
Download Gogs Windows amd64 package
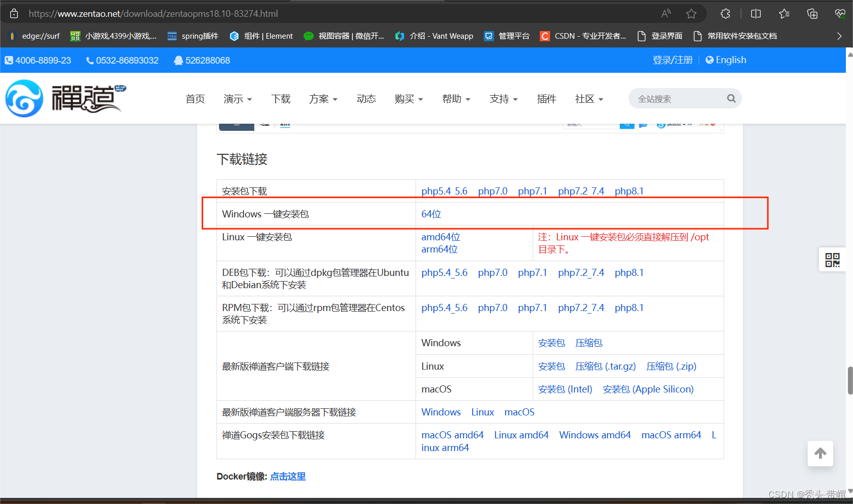coord(595,435)
